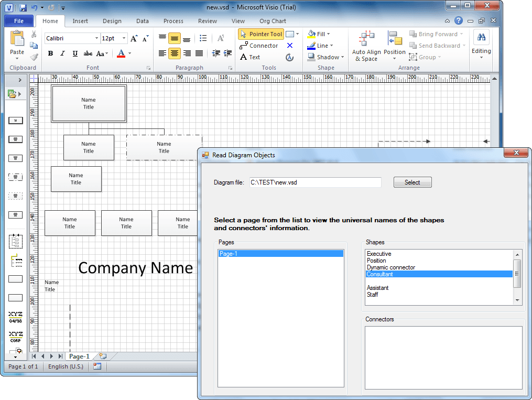Click the Format Painter brush icon

coord(34,57)
